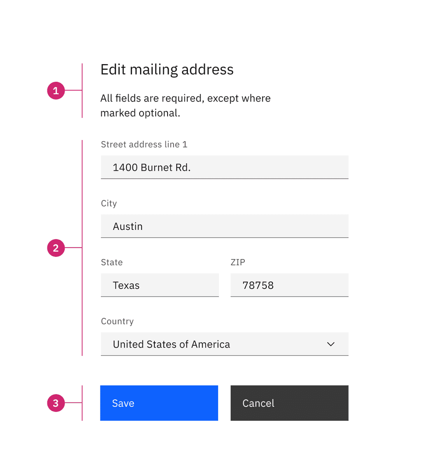Click the pink vertical bracket line beside the form fields
This screenshot has width=448, height=476.
click(x=82, y=194)
